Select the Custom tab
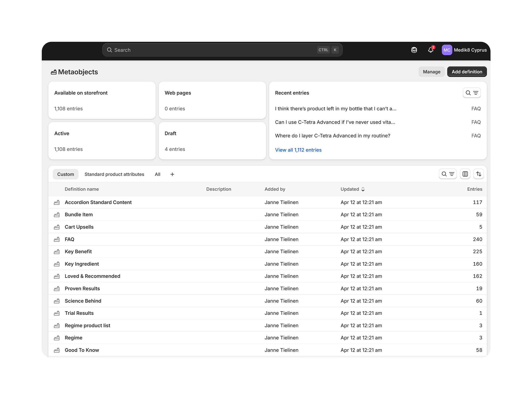Image resolution: width=532 pixels, height=399 pixels. [65, 174]
